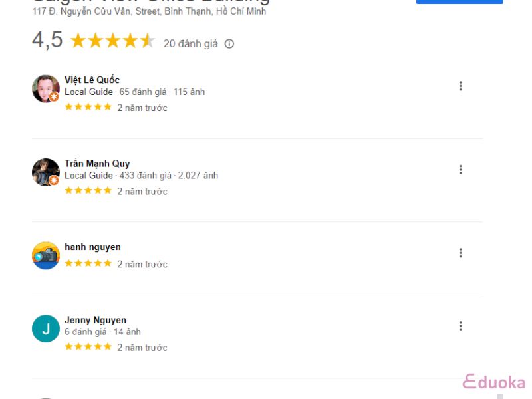Image resolution: width=532 pixels, height=399 pixels.
Task: Click Local Guide 433 đánh giá details
Action: point(142,176)
